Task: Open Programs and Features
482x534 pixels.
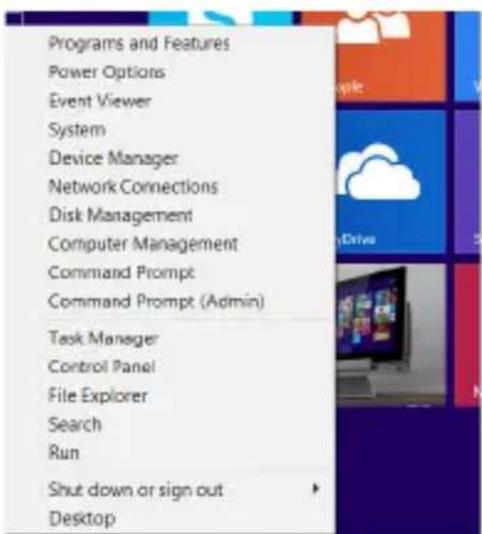Action: 139,43
